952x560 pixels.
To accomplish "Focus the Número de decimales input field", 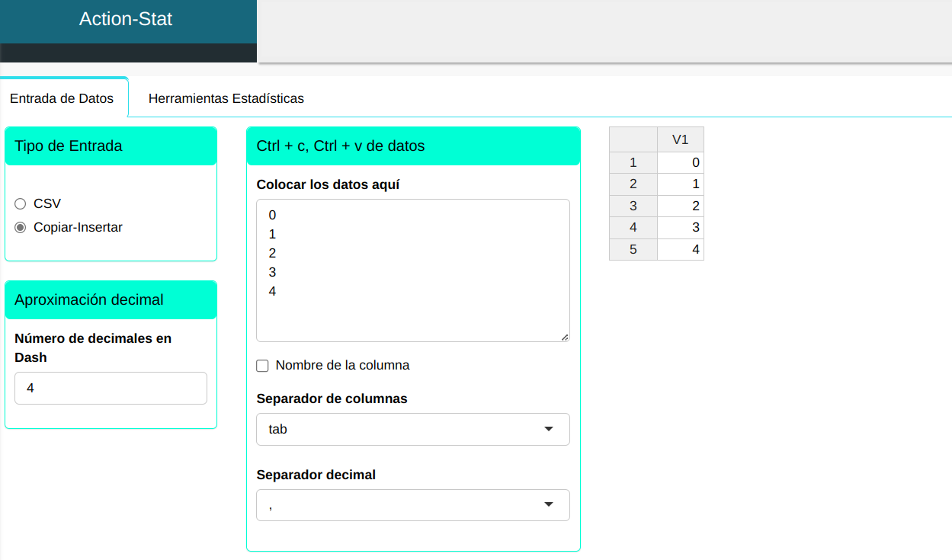I will pyautogui.click(x=111, y=389).
